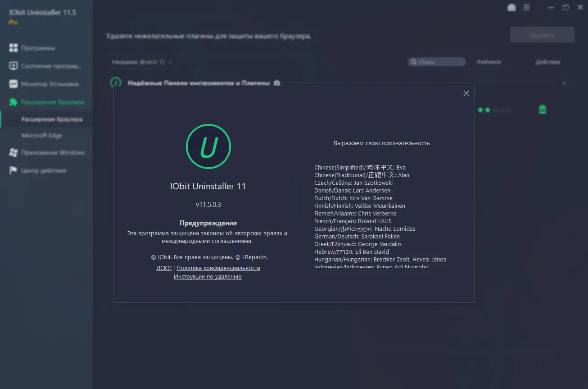Click the gift box icon in the titlebar

coord(511,7)
